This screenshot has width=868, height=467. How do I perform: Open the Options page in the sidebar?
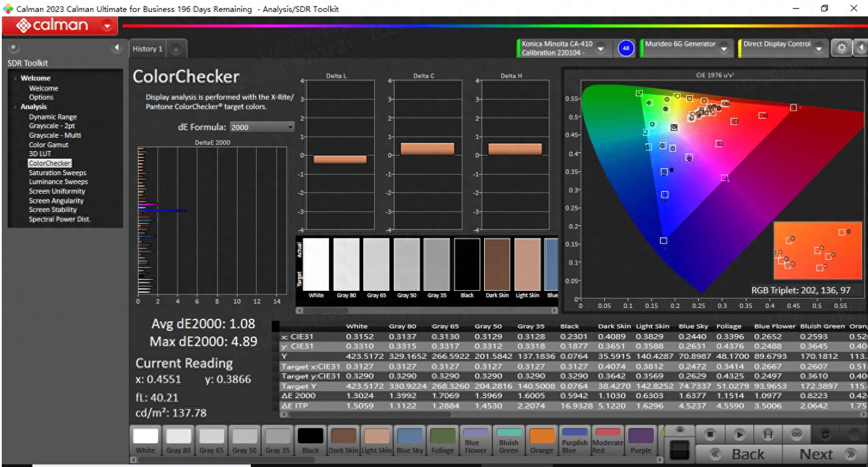pos(41,97)
